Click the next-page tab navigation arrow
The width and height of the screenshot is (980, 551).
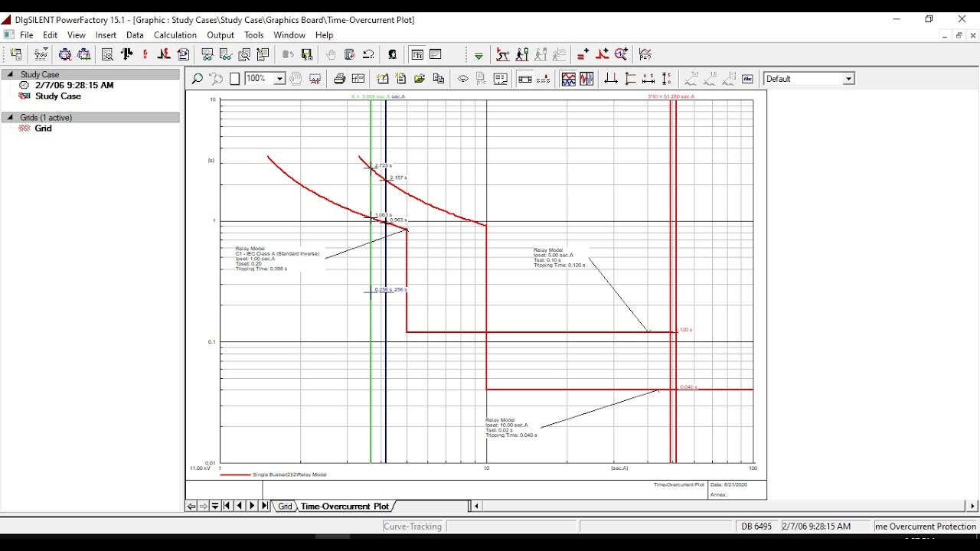click(x=252, y=506)
